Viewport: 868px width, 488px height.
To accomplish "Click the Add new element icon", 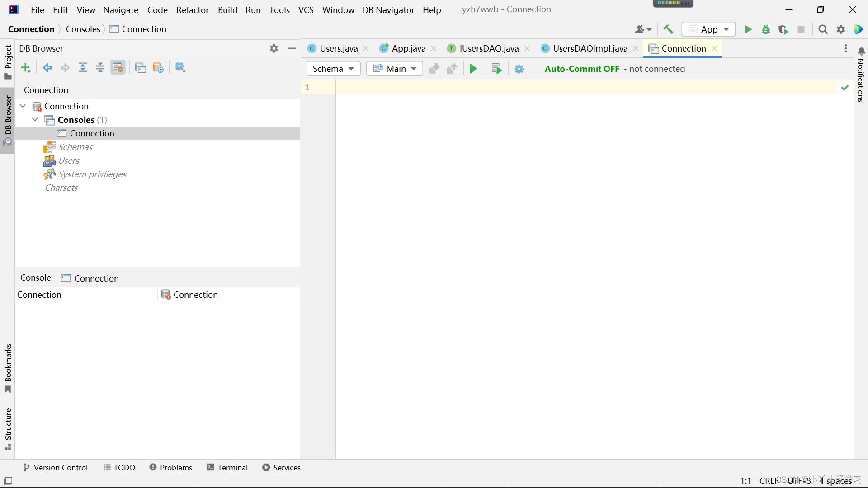I will pos(25,67).
